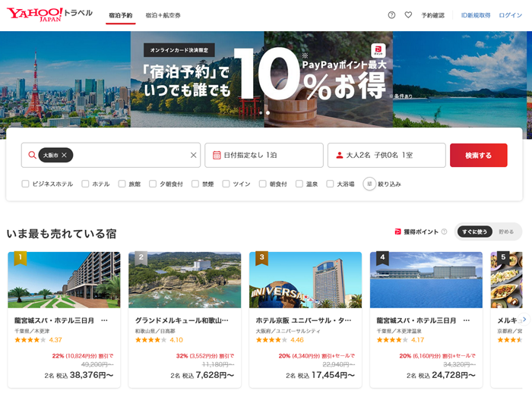The height and width of the screenshot is (397, 532).
Task: Open favorites heart icon in header
Action: click(408, 15)
